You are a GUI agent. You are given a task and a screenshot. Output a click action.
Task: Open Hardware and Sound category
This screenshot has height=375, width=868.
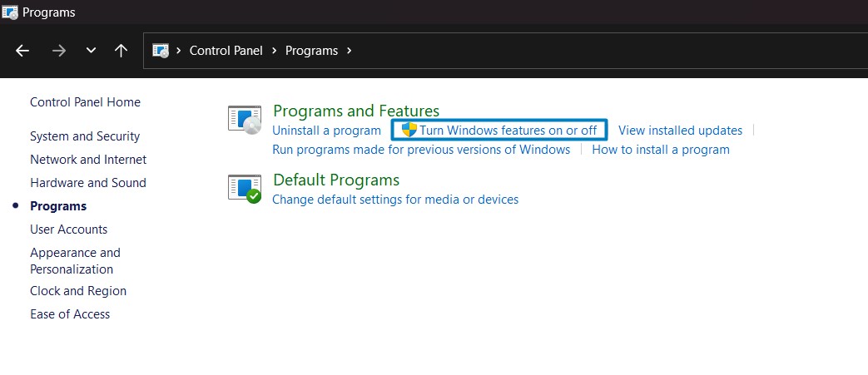[88, 183]
